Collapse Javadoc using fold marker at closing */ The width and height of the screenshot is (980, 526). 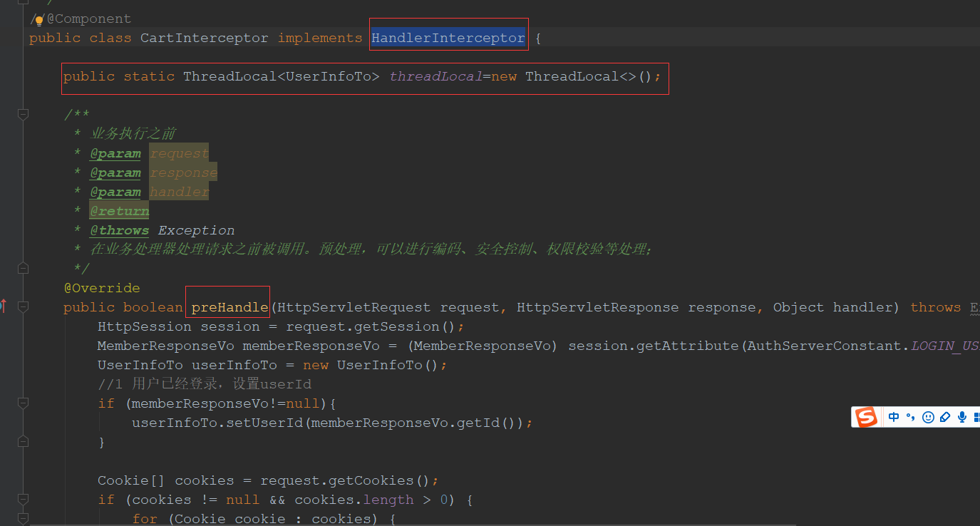tap(23, 268)
